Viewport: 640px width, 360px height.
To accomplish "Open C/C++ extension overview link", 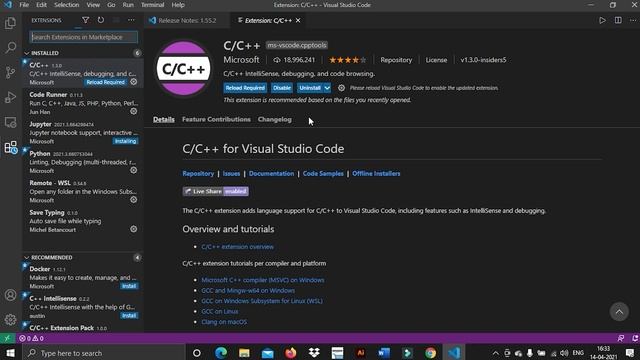I will (238, 247).
